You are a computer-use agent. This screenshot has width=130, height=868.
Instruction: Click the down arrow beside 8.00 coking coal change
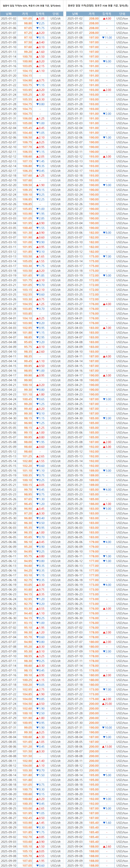pyautogui.click(x=104, y=233)
